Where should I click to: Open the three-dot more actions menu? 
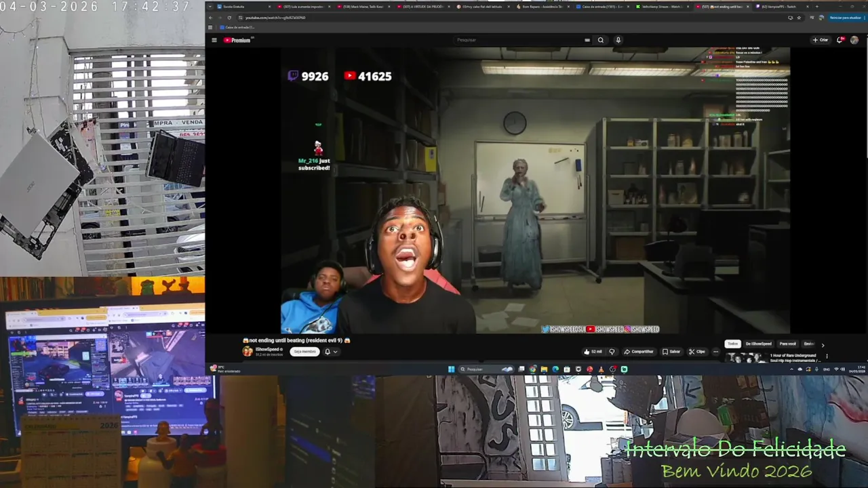click(x=715, y=352)
